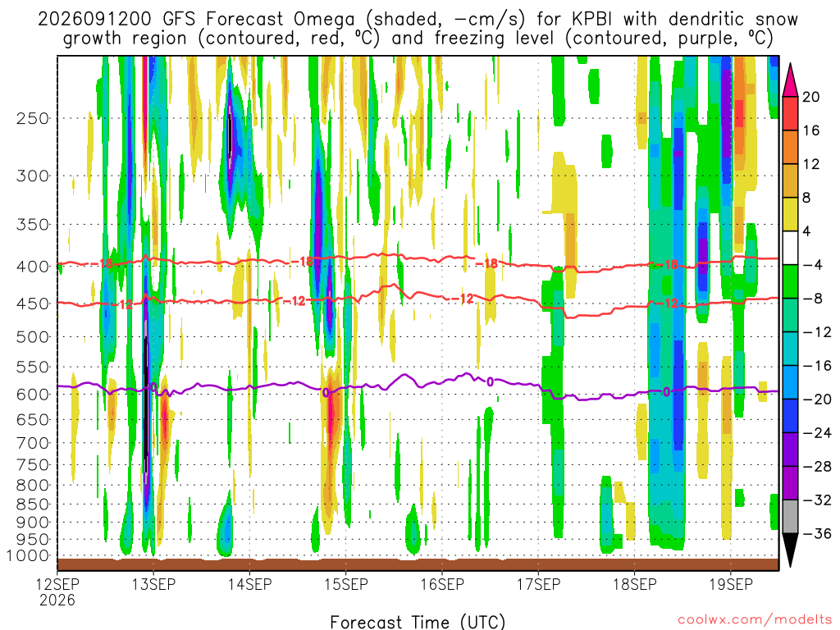Click the brown ground surface band
Viewport: 840px width, 630px height.
click(418, 564)
